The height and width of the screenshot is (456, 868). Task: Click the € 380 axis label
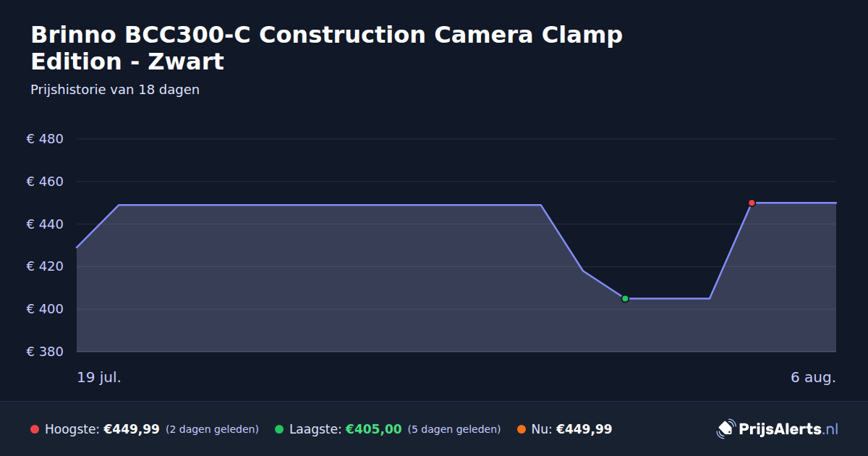coord(45,352)
